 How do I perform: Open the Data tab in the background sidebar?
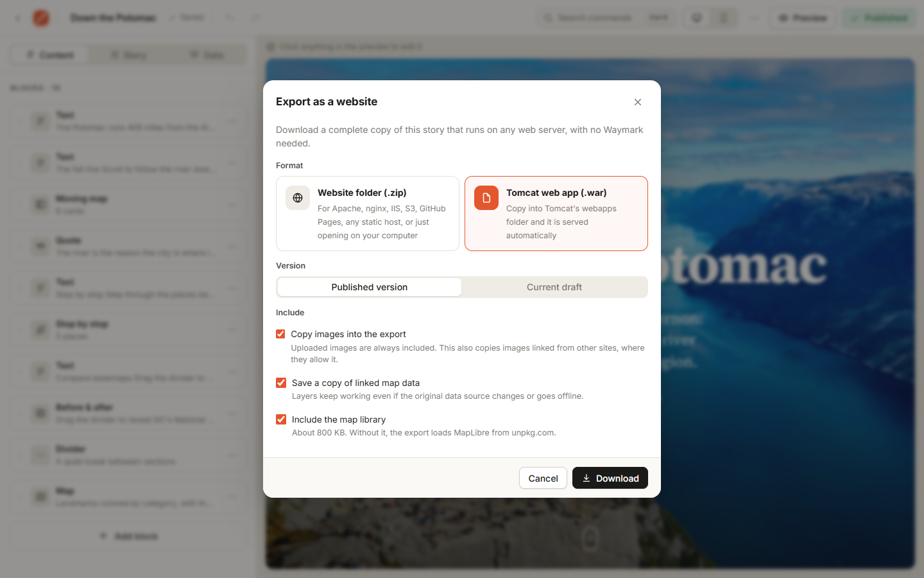coord(207,55)
